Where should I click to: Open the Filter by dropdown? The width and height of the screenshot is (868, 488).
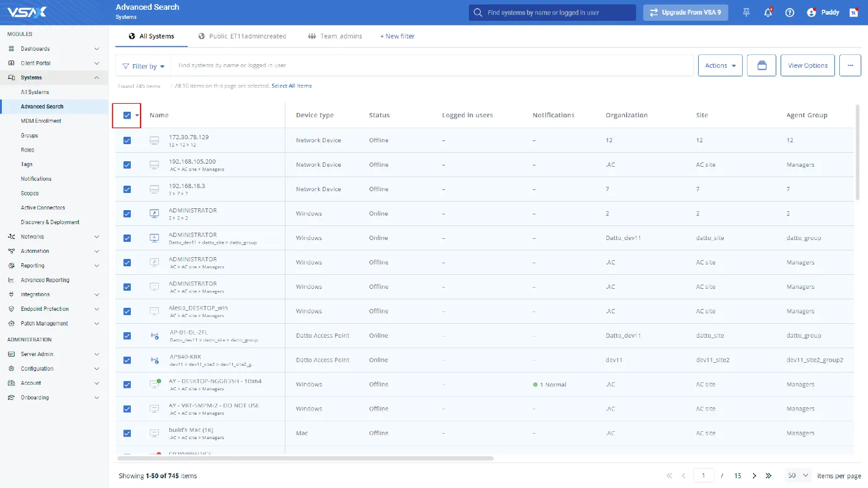[x=144, y=66]
